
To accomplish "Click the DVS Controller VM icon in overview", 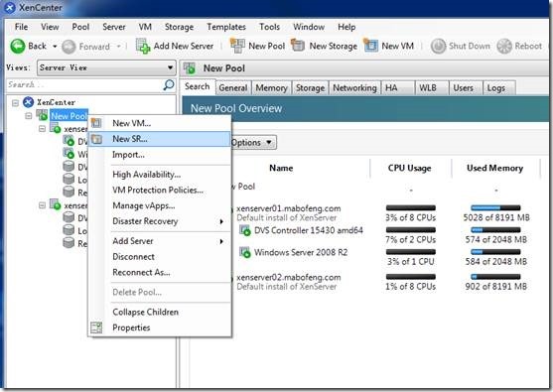I will point(245,231).
